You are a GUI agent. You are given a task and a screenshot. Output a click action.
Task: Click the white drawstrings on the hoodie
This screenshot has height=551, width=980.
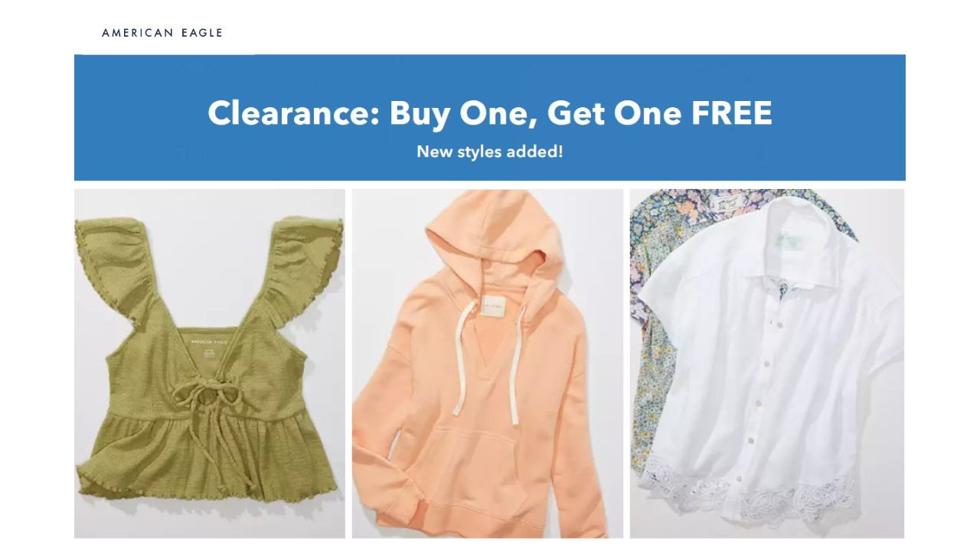488,364
